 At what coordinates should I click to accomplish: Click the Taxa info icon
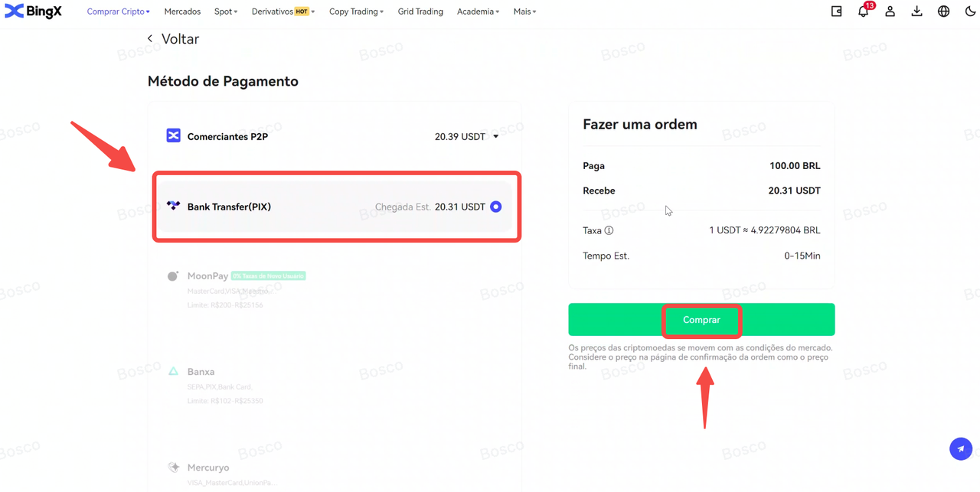(x=609, y=230)
